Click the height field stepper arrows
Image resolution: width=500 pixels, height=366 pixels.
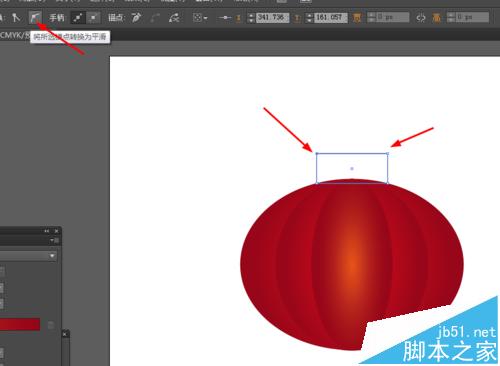(451, 17)
